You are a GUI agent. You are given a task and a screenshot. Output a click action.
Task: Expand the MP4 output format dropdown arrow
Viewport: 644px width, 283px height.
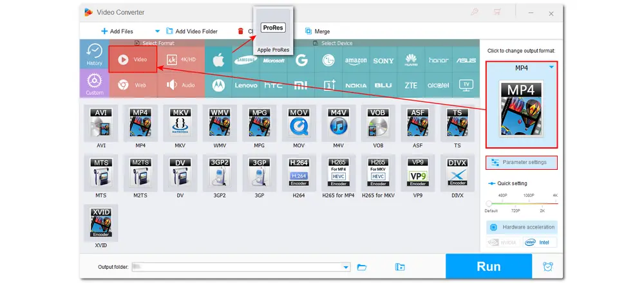coord(552,67)
